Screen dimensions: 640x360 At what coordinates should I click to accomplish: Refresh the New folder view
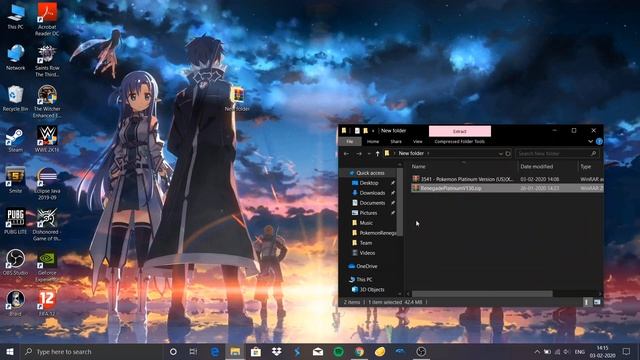point(508,153)
